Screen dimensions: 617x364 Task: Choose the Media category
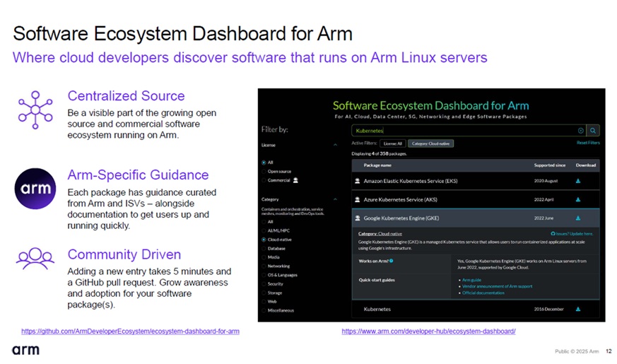pos(264,257)
